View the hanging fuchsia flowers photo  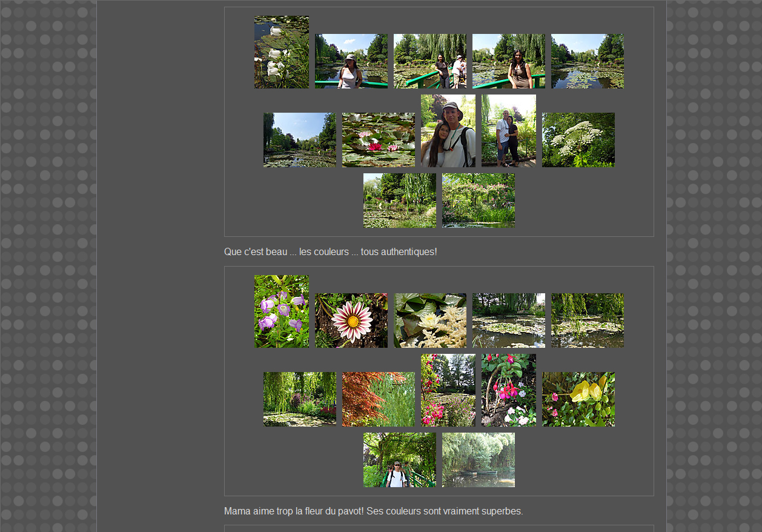coord(508,390)
